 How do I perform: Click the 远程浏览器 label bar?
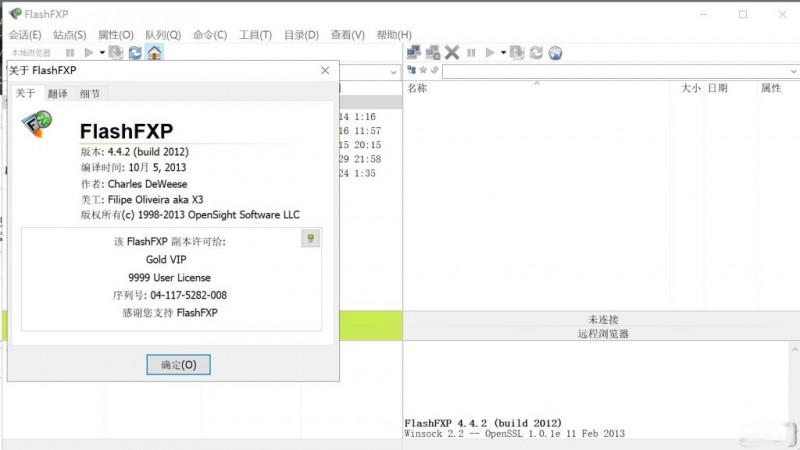(602, 334)
